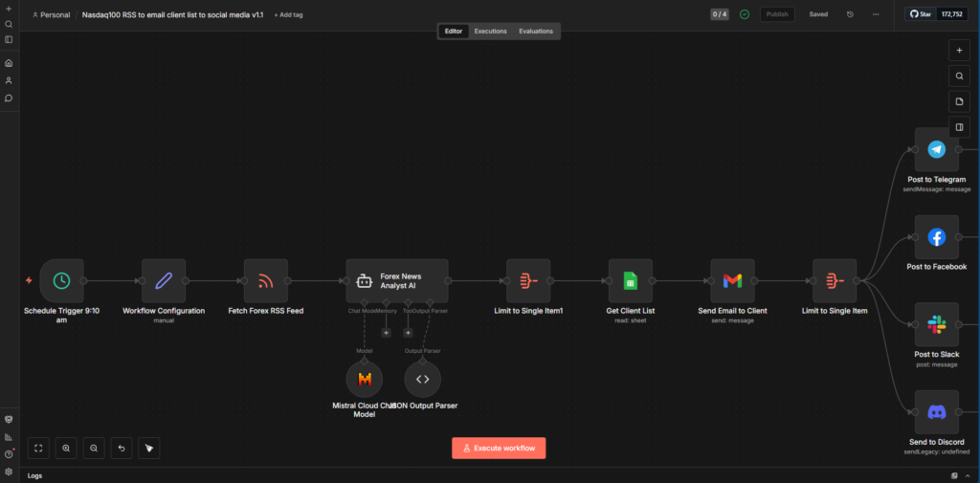
Task: Switch to the Editor tab
Action: point(453,32)
